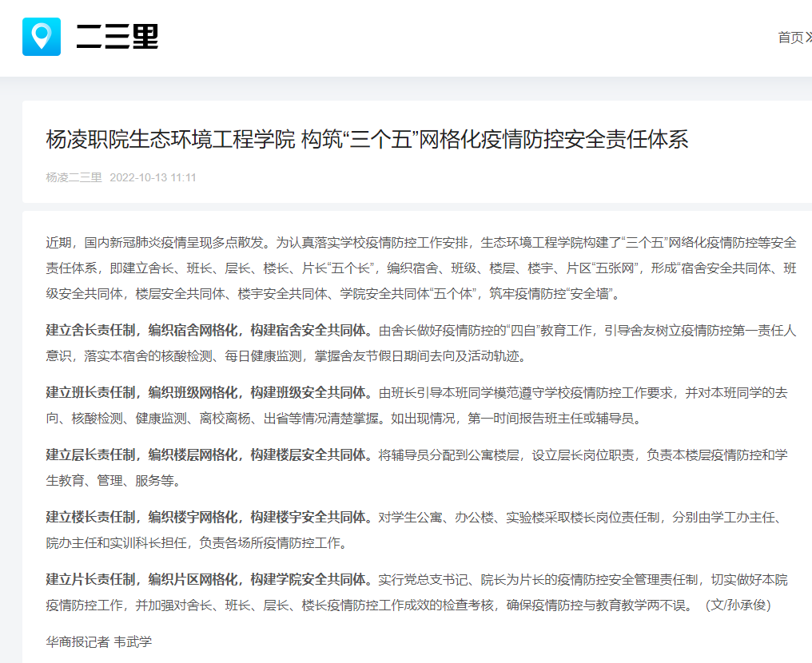
Task: Click the 二三里 brand name text
Action: pyautogui.click(x=117, y=37)
